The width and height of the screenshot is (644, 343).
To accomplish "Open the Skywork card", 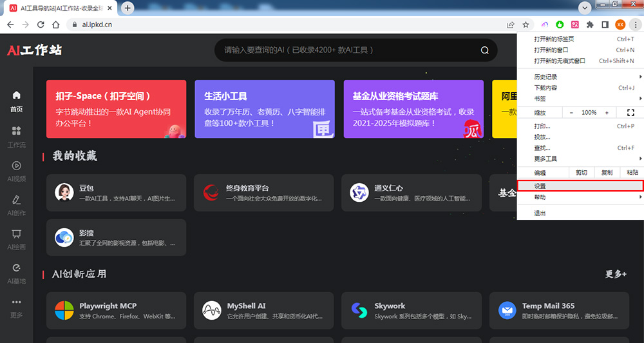I will click(x=412, y=311).
